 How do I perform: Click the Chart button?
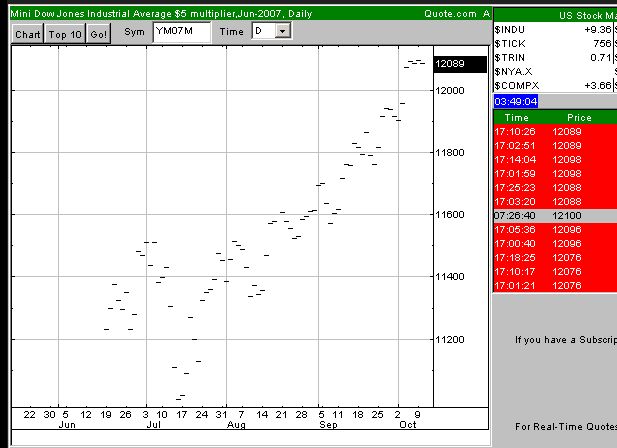point(28,34)
